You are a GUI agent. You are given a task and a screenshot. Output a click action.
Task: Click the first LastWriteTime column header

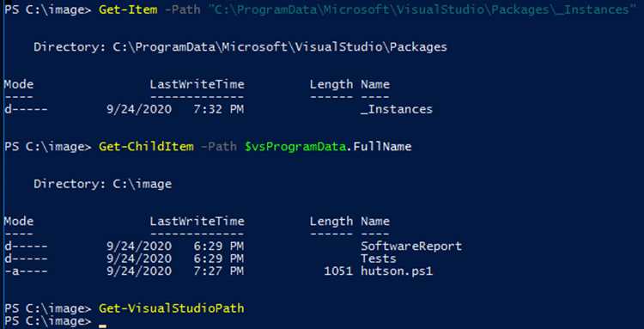(197, 84)
